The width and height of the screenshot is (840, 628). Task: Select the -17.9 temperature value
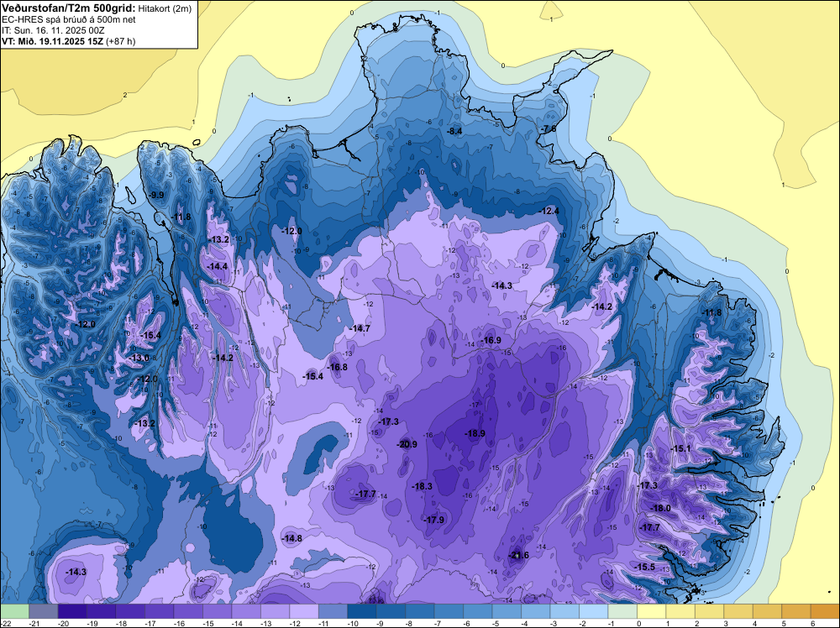434,520
